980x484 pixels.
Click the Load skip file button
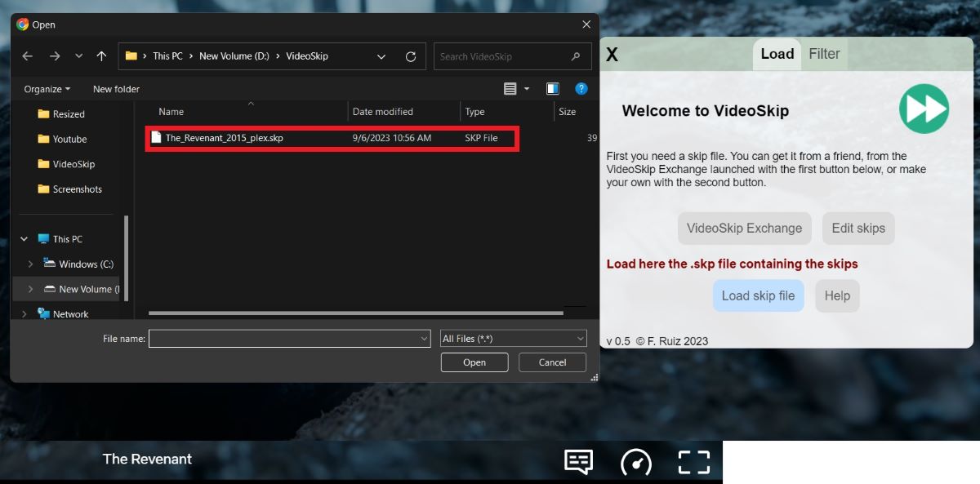pyautogui.click(x=758, y=295)
